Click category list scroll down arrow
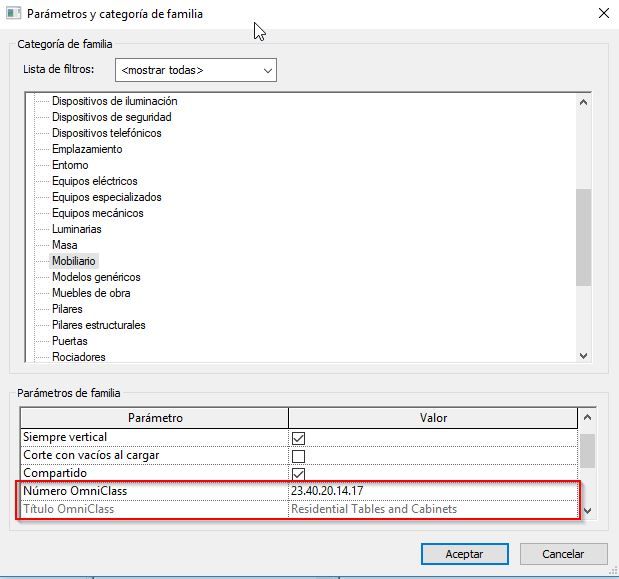 click(x=583, y=356)
